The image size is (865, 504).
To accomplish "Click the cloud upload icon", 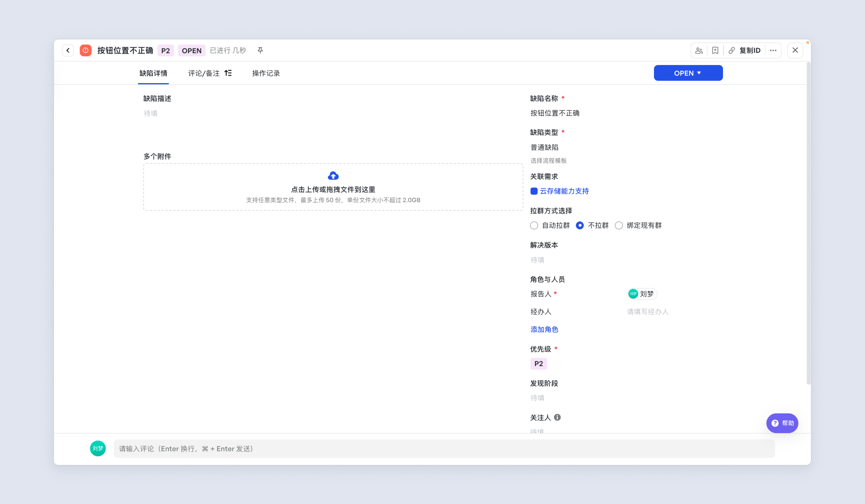I will click(x=333, y=176).
